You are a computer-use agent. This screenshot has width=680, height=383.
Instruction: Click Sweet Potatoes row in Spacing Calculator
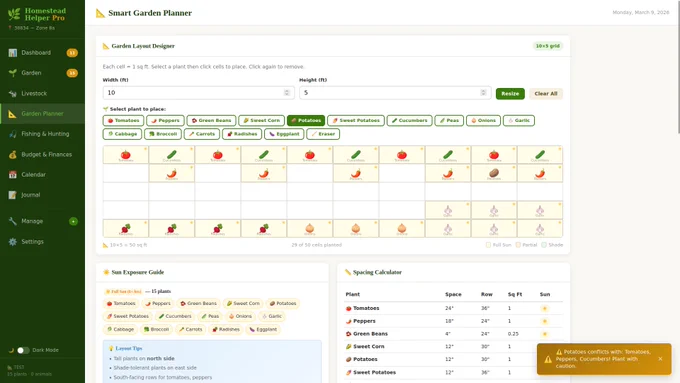[x=454, y=373]
